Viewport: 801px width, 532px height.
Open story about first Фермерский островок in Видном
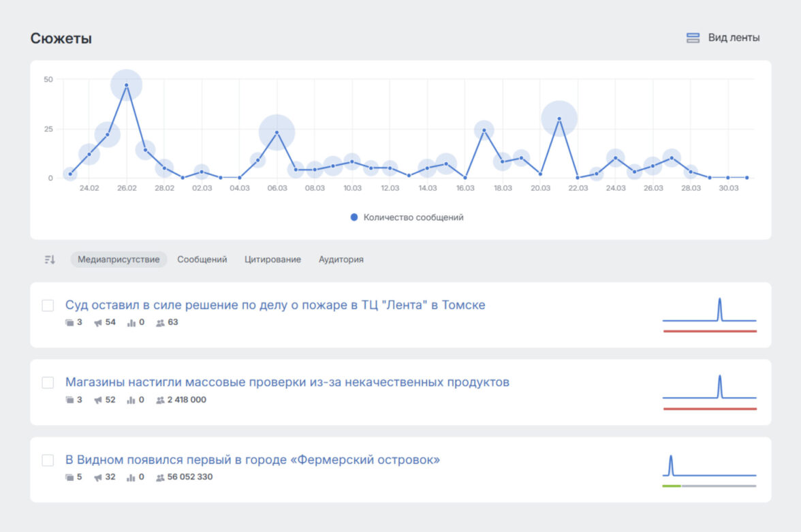point(252,460)
